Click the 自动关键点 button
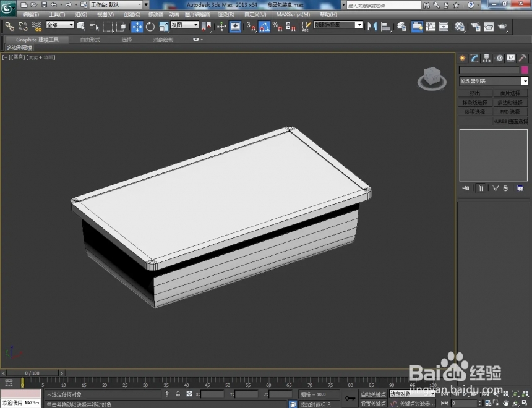Image resolution: width=532 pixels, height=408 pixels. [x=373, y=394]
